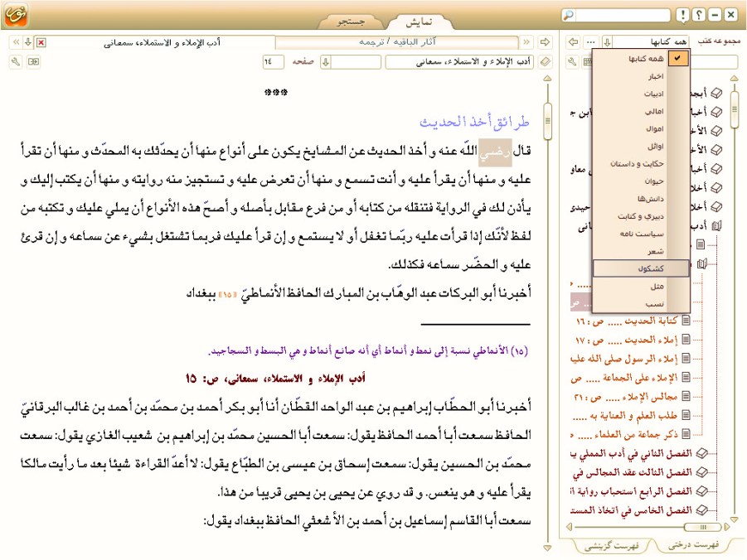Open the فهرست درختی tab

coord(694,545)
